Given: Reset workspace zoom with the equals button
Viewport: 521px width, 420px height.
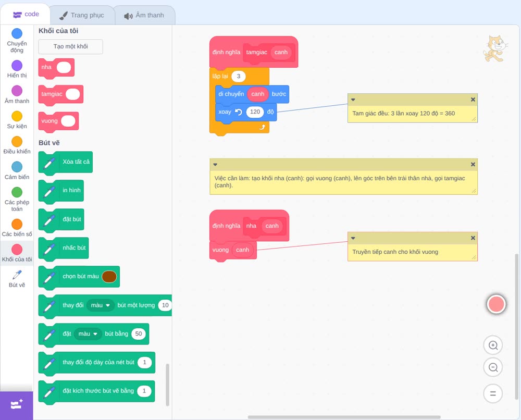Looking at the screenshot, I should pos(493,393).
